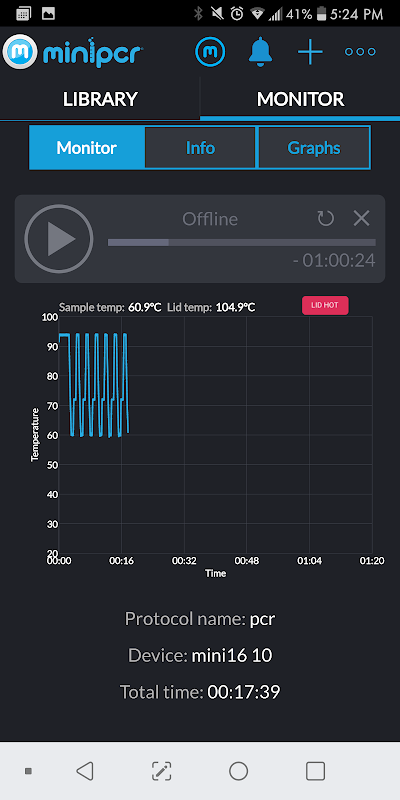
Task: Click the LID HOT warning badge
Action: [326, 306]
